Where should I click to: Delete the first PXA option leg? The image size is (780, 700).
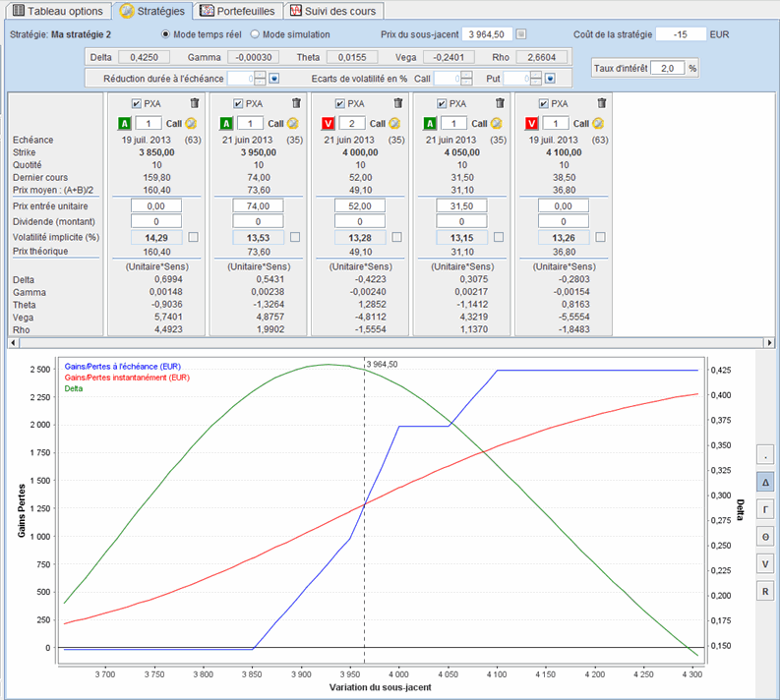194,103
